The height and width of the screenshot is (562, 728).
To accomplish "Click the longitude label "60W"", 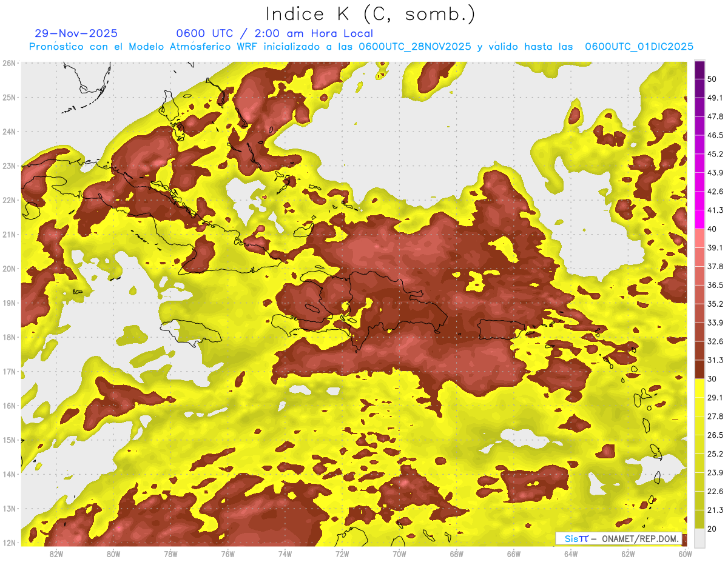I will [x=686, y=554].
